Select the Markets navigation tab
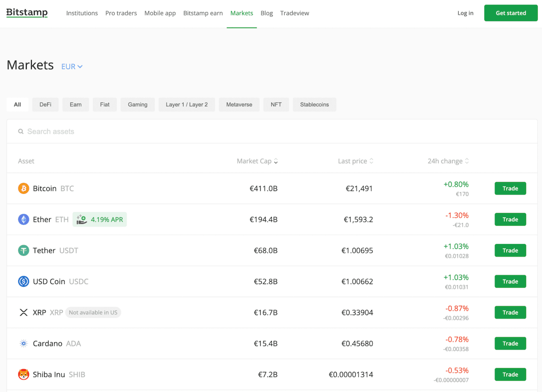The image size is (542, 392). (242, 13)
